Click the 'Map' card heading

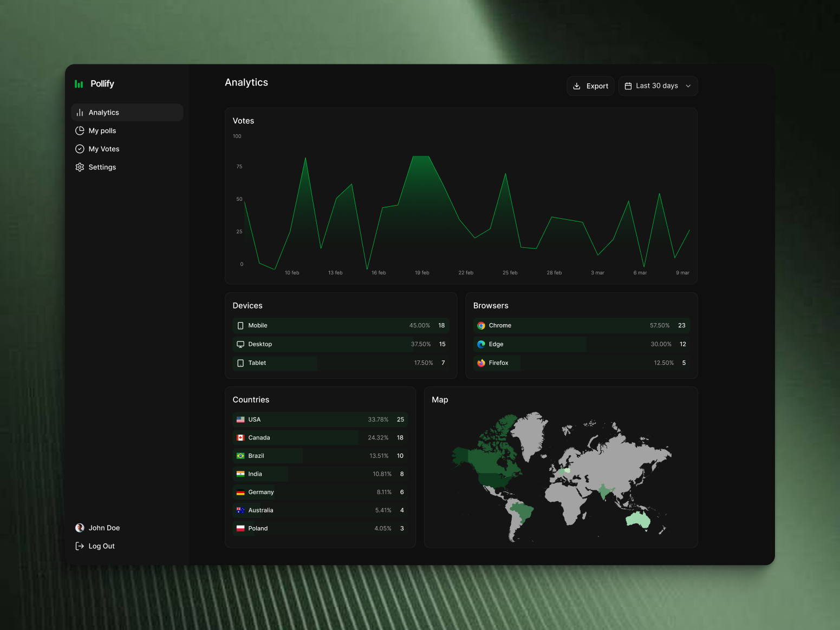coord(440,400)
